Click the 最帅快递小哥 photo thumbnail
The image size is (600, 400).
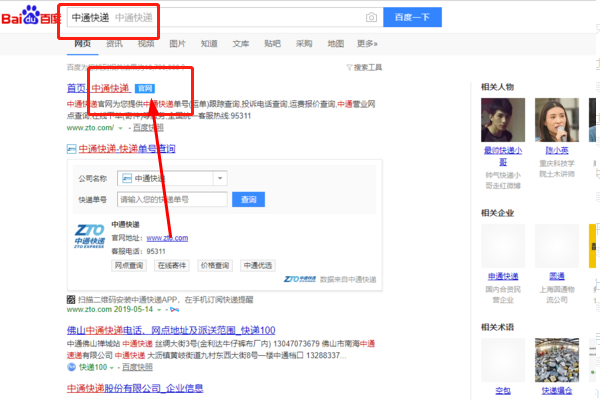click(503, 120)
